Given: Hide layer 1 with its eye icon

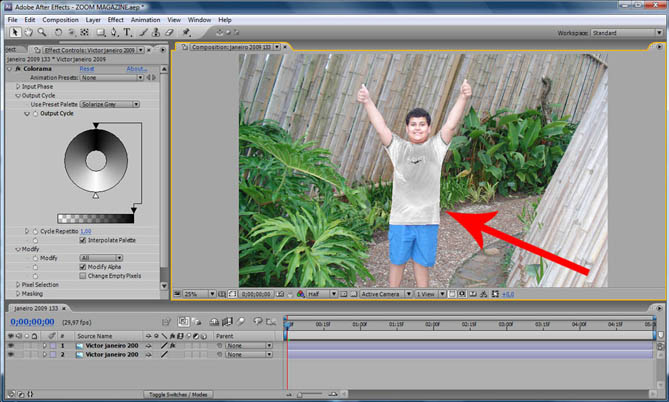Looking at the screenshot, I should coord(9,345).
